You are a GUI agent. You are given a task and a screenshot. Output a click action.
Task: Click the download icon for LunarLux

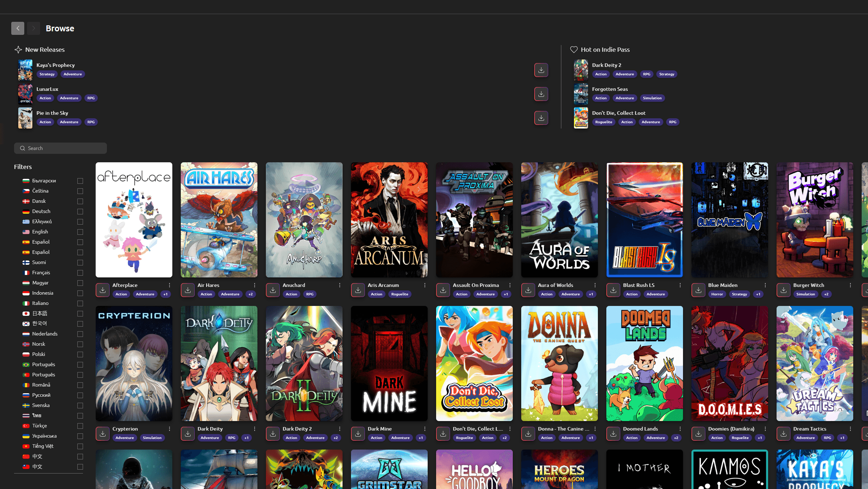pos(541,94)
